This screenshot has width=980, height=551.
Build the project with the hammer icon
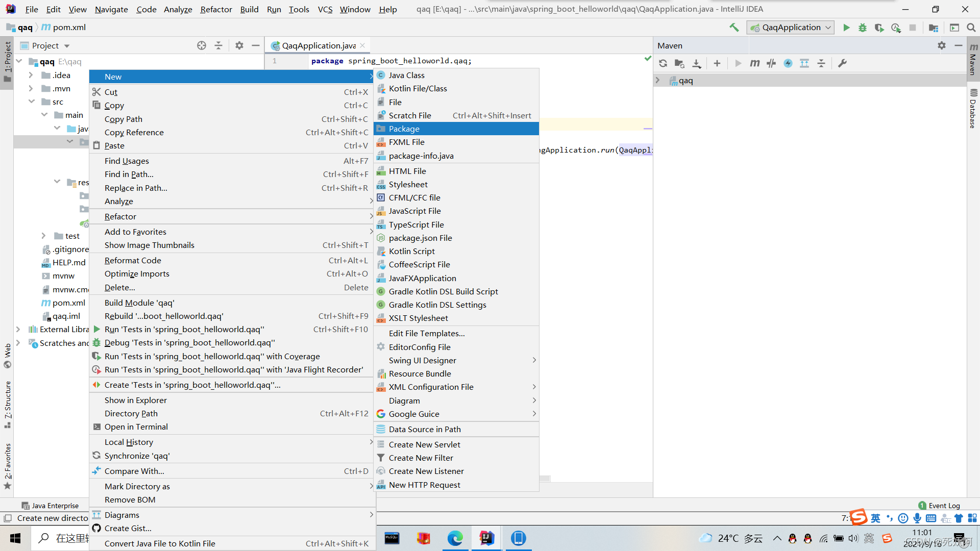tap(734, 27)
